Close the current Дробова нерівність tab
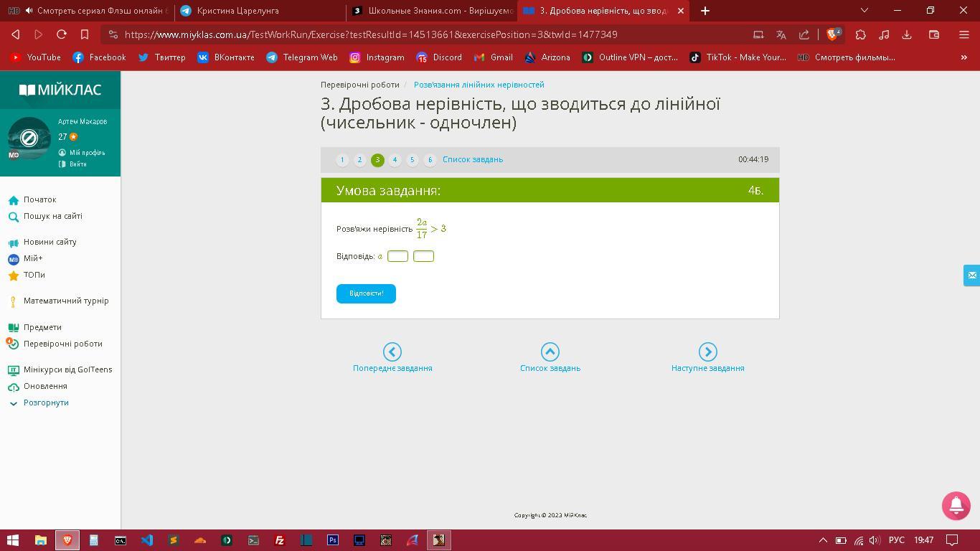This screenshot has height=551, width=980. click(681, 11)
